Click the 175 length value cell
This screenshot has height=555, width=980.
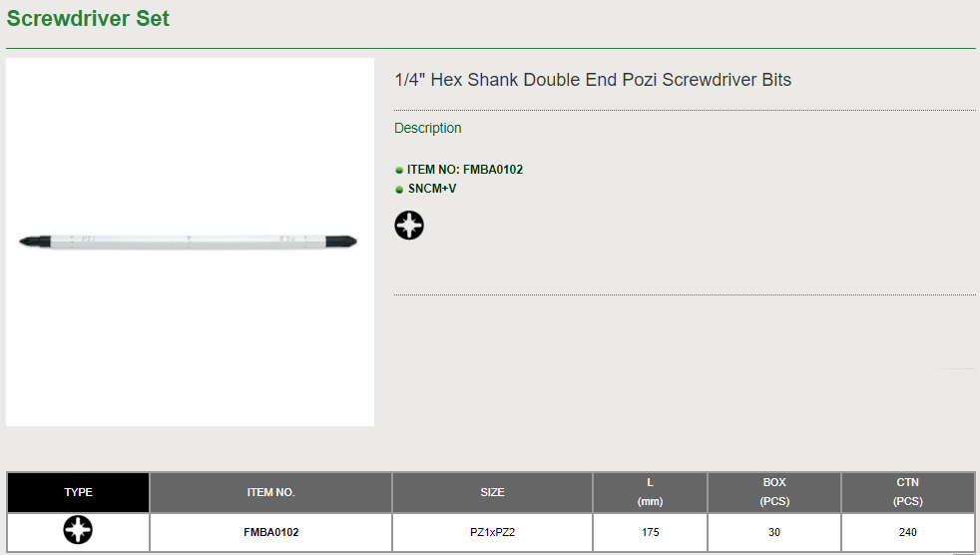tap(650, 532)
